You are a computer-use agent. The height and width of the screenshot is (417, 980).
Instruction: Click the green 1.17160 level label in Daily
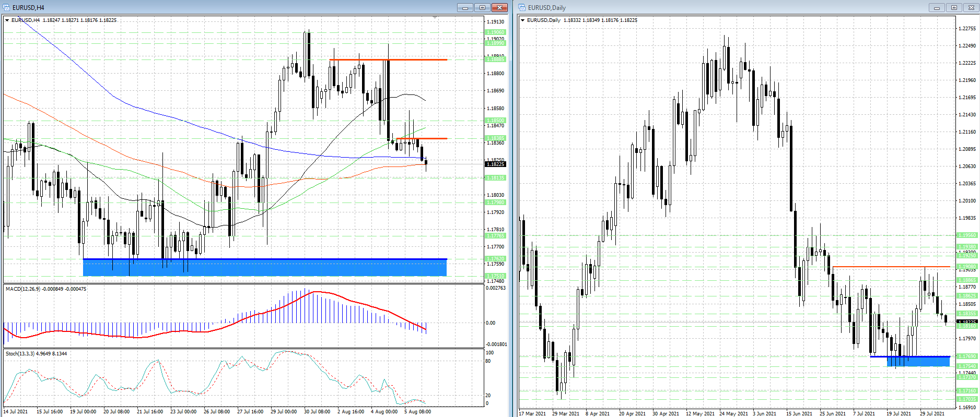(967, 391)
